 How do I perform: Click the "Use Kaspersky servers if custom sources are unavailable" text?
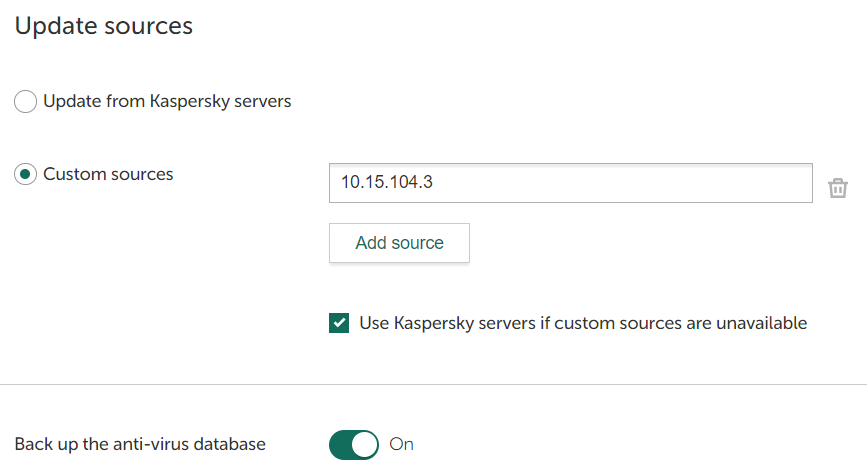pyautogui.click(x=583, y=323)
